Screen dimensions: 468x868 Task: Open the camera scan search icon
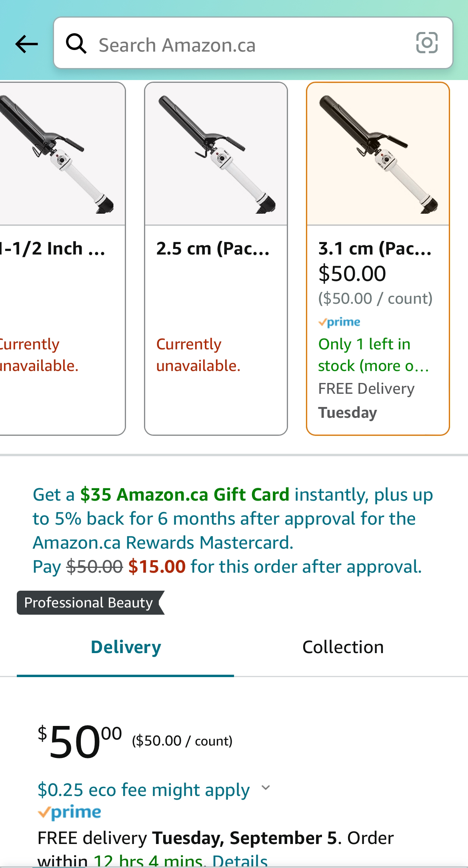pyautogui.click(x=426, y=43)
